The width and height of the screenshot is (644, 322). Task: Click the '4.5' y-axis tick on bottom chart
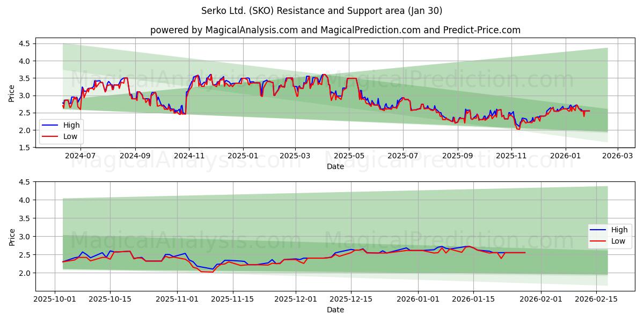point(26,182)
